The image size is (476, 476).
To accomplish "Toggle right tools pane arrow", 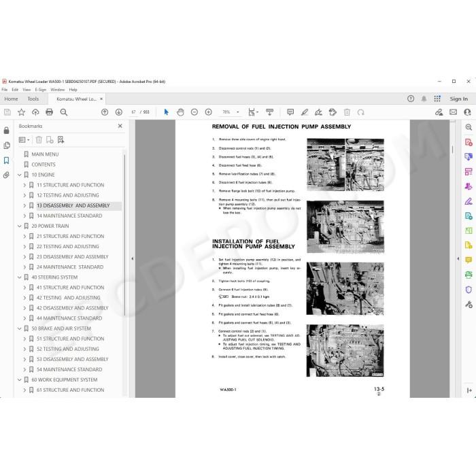I will [x=458, y=258].
